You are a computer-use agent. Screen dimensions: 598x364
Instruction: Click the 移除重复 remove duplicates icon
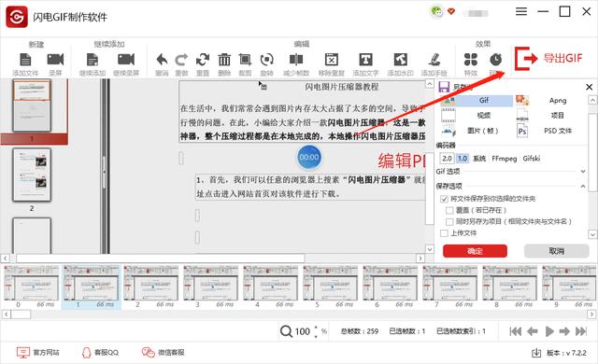pyautogui.click(x=332, y=60)
